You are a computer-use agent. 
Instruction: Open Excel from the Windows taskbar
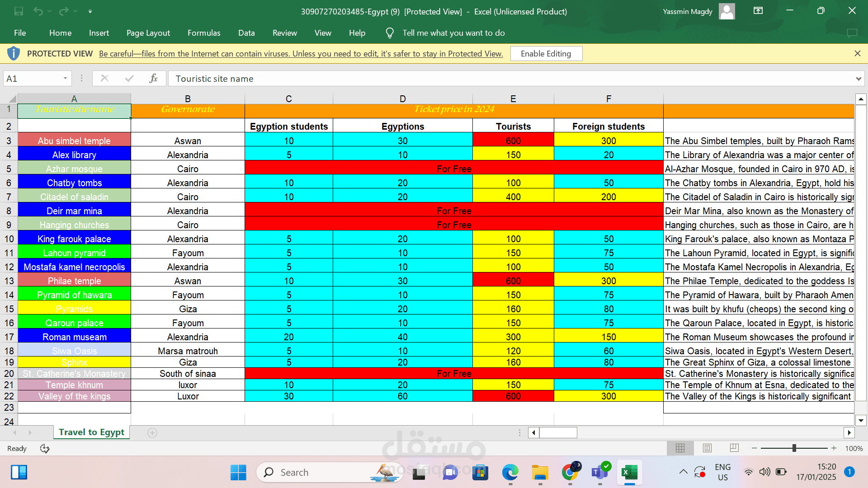(x=629, y=473)
